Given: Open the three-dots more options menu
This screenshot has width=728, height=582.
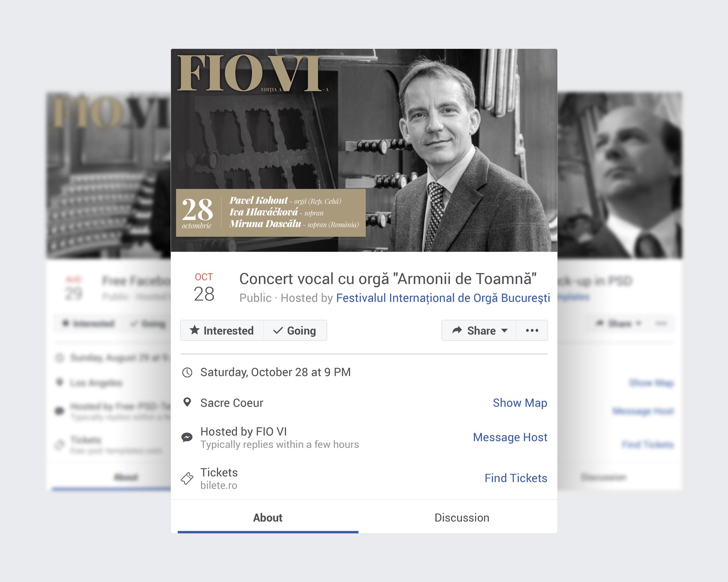Looking at the screenshot, I should click(532, 330).
